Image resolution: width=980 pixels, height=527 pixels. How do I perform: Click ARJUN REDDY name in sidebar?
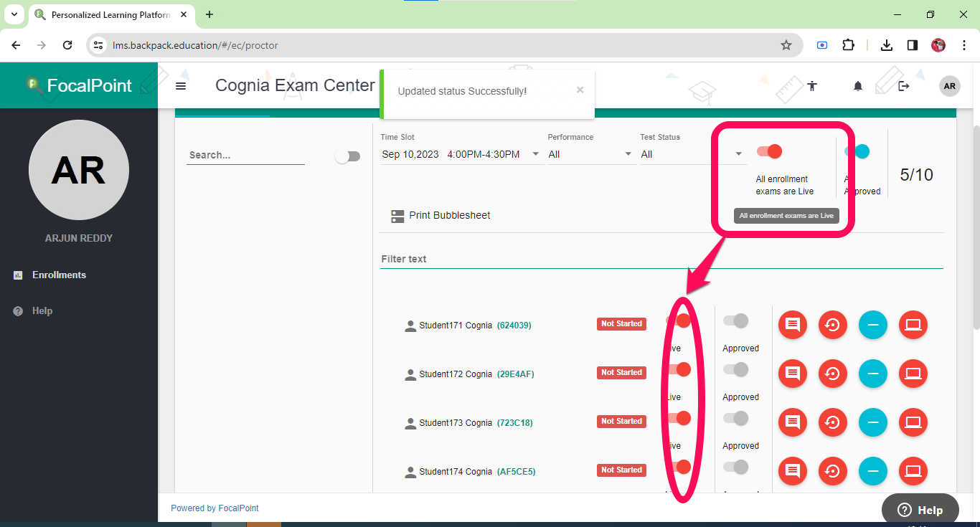tap(79, 238)
